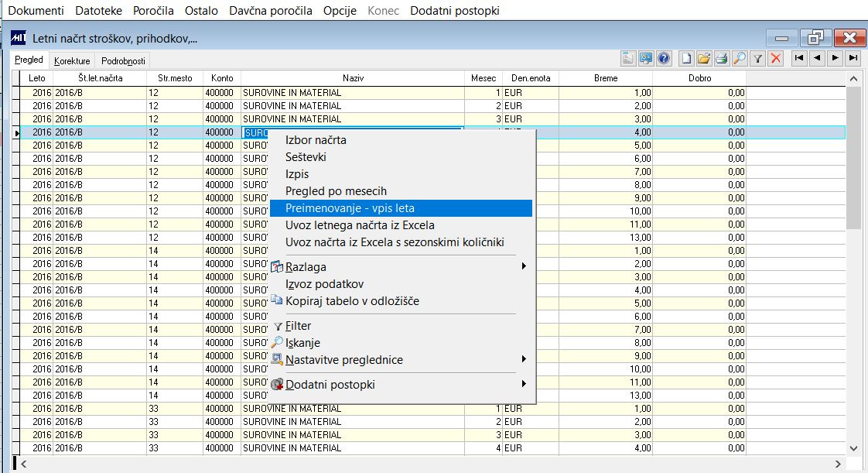Click the red X delete toolbar icon
The image size is (868, 473).
click(x=775, y=58)
